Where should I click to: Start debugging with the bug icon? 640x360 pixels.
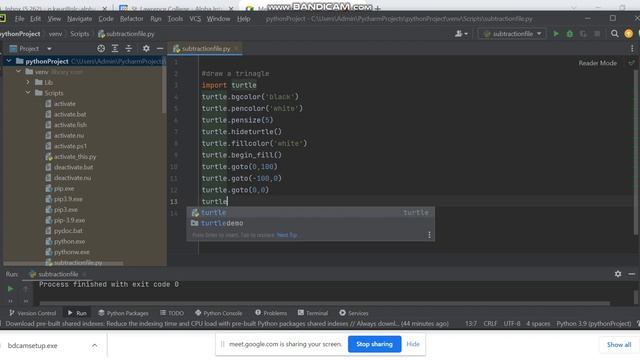tap(570, 34)
